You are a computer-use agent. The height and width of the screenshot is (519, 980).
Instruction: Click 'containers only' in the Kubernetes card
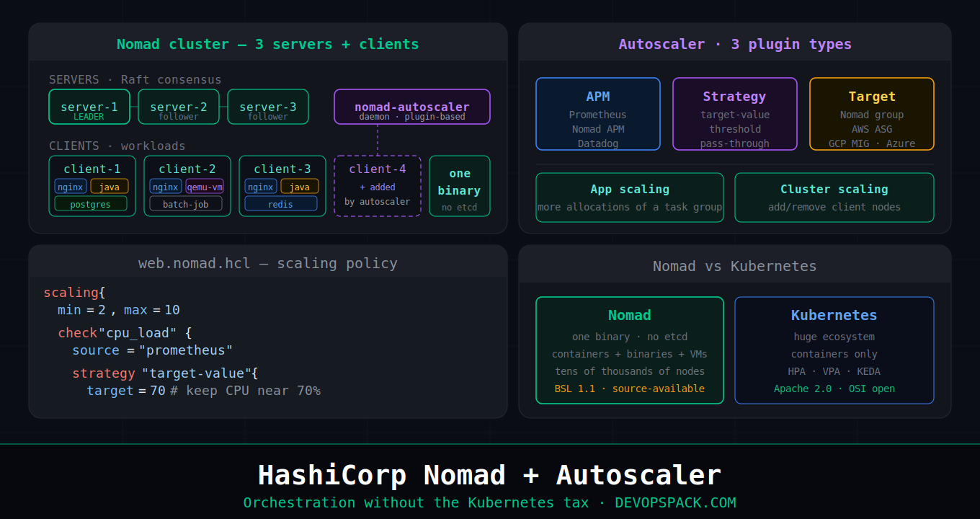click(x=834, y=354)
